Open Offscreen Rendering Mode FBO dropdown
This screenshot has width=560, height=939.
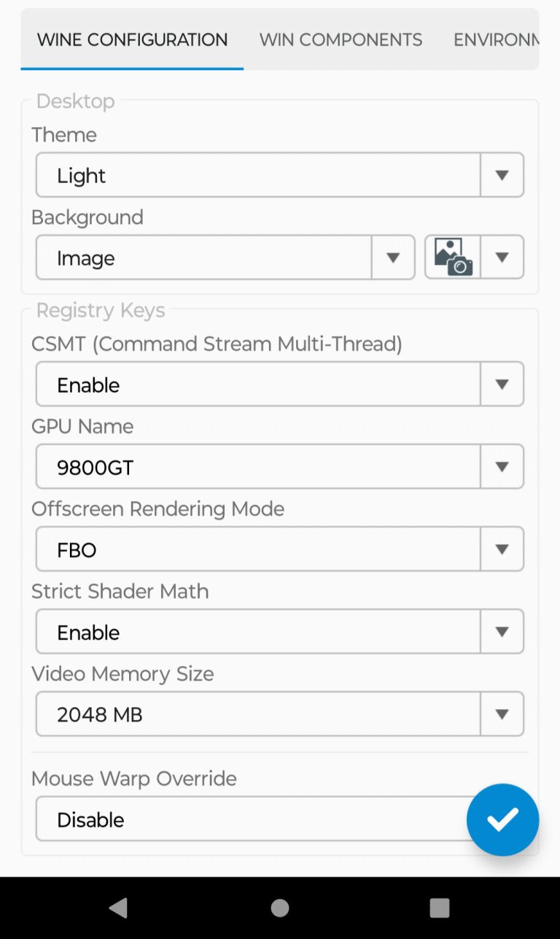click(258, 549)
